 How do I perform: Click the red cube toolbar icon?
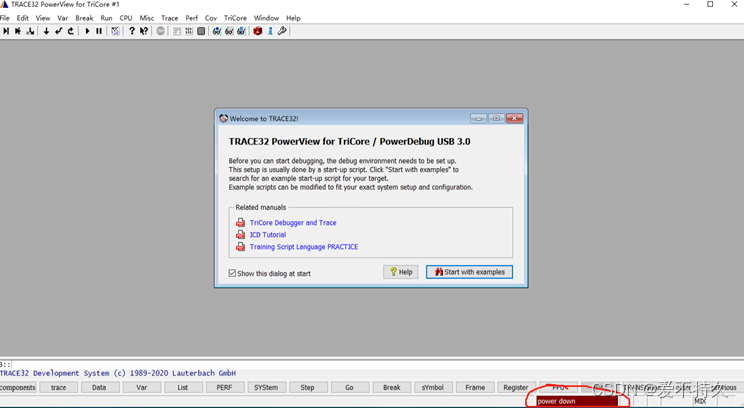258,31
